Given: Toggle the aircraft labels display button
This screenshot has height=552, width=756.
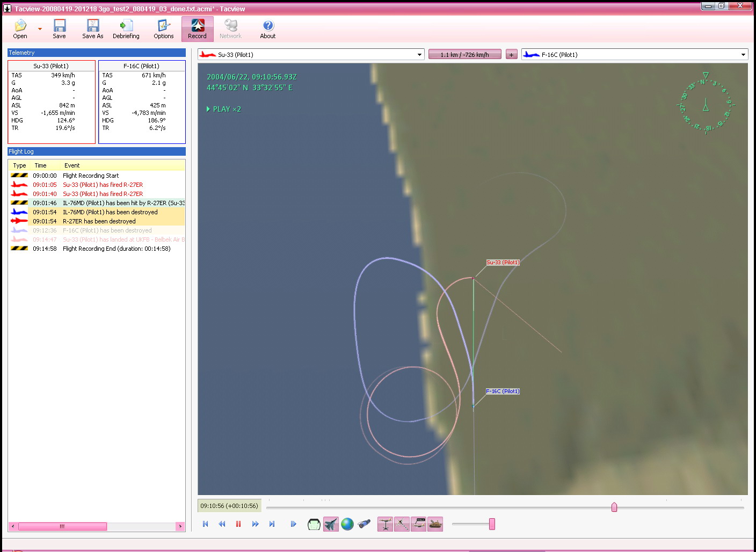Looking at the screenshot, I should (419, 524).
